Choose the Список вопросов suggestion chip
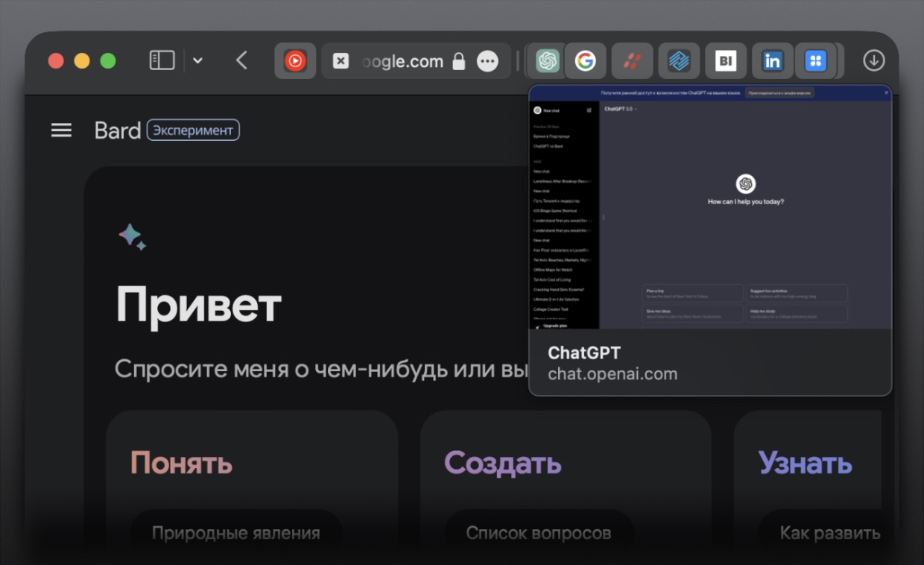 point(539,533)
